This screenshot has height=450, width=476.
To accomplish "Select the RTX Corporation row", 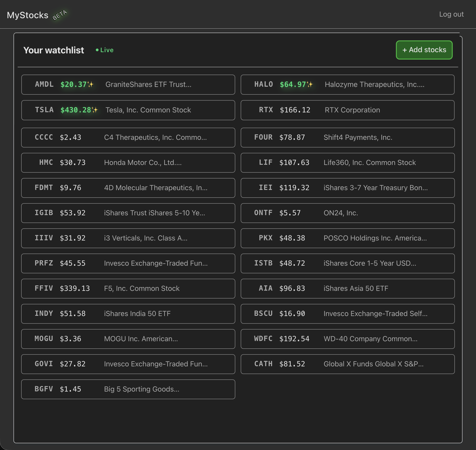I will pos(348,110).
